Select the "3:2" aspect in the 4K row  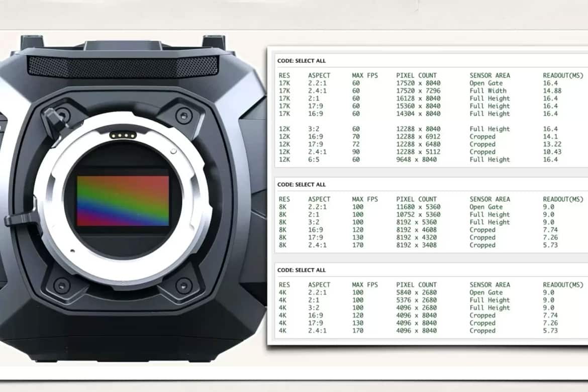314,308
